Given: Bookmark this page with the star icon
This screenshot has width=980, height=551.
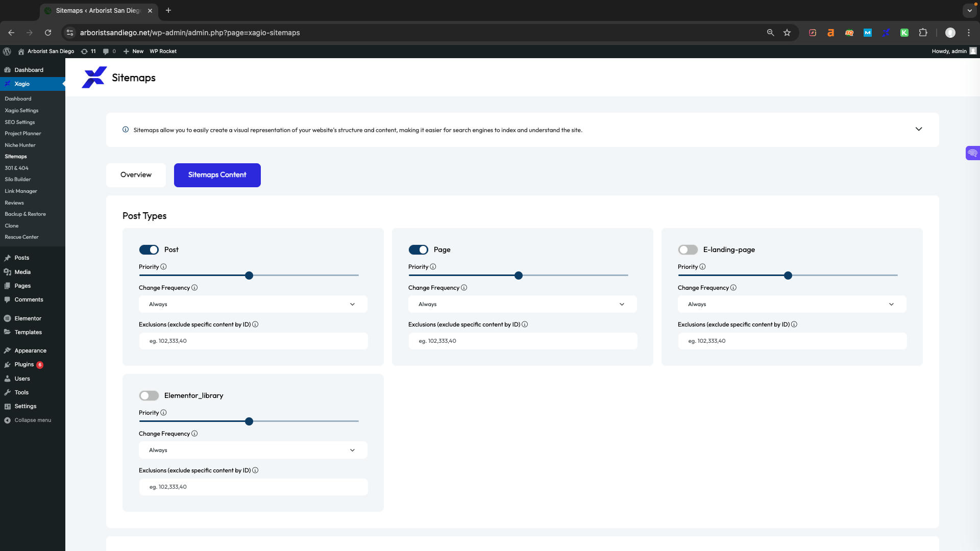Looking at the screenshot, I should [787, 33].
